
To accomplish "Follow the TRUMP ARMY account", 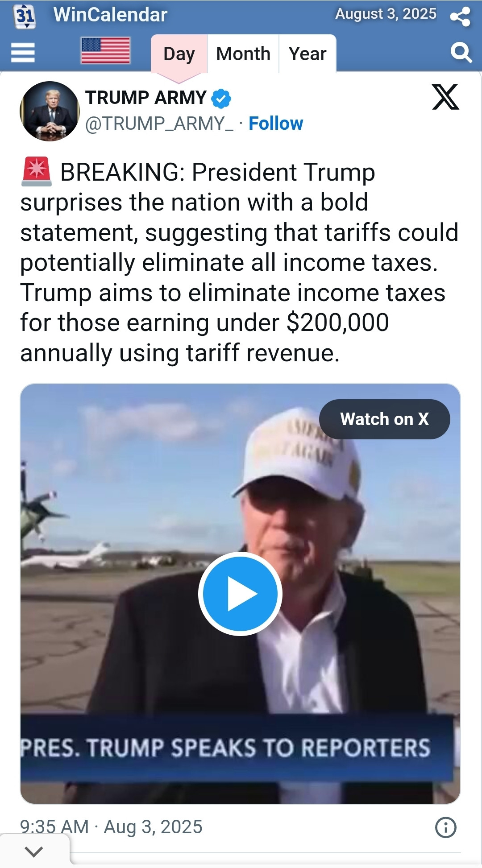I will click(276, 124).
